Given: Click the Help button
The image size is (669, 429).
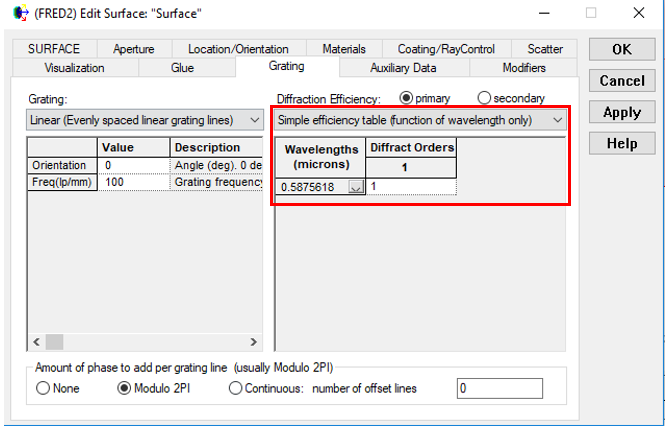Looking at the screenshot, I should coord(621,145).
